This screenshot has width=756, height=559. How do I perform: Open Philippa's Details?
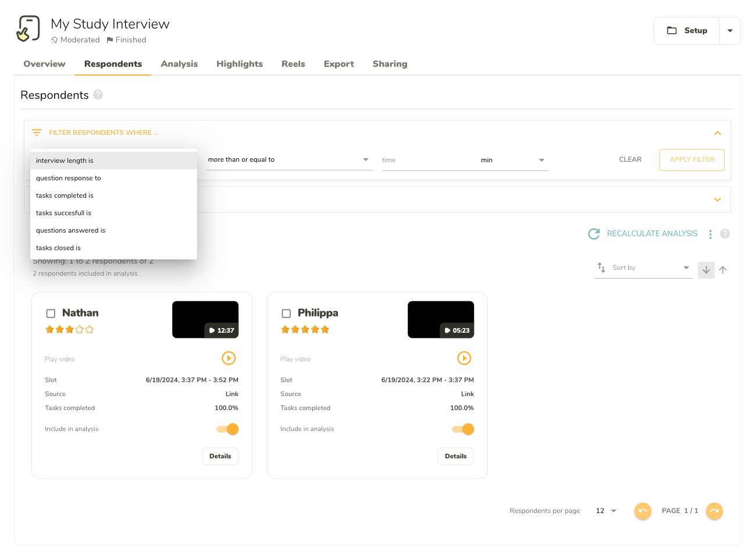click(x=455, y=457)
